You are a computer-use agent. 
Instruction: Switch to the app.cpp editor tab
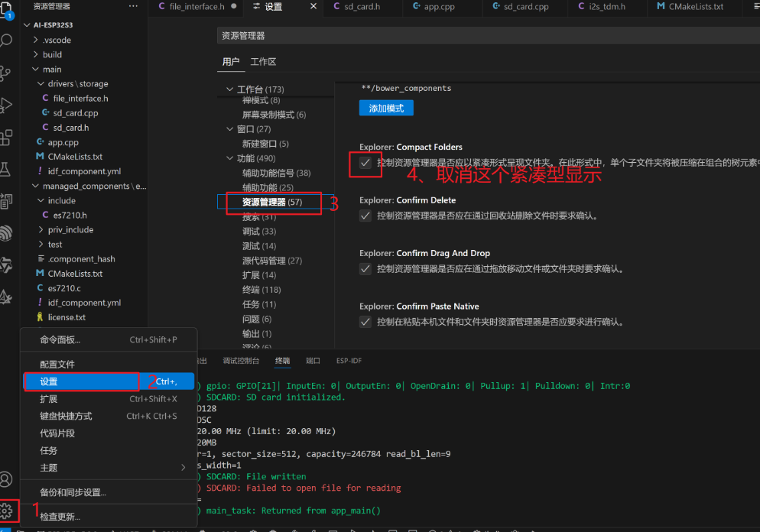click(441, 8)
